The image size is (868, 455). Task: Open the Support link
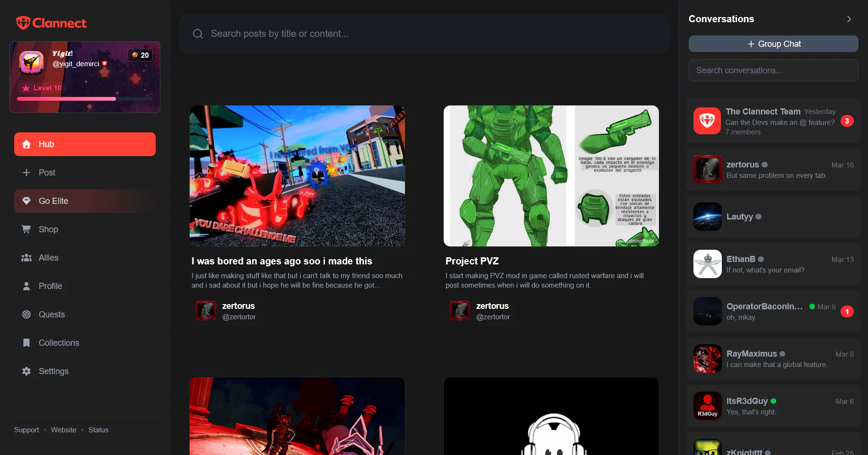tap(26, 430)
